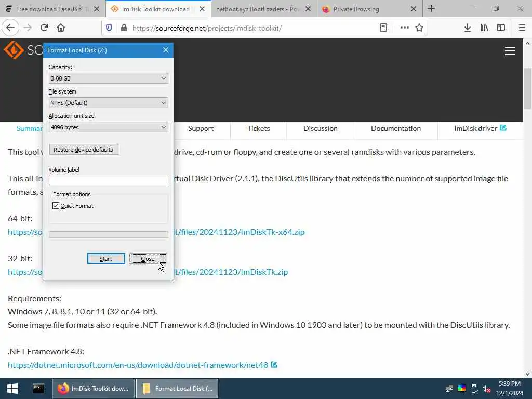
Task: Show site security padlock info
Action: [124, 28]
